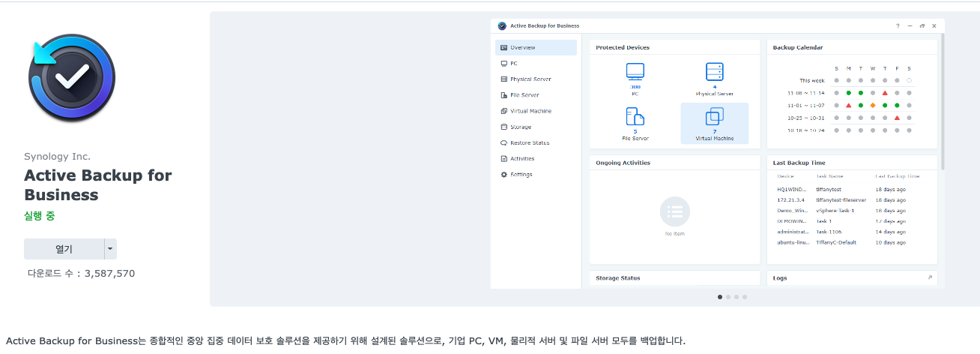
Task: Click the Ongoing Activities heading
Action: pos(623,163)
